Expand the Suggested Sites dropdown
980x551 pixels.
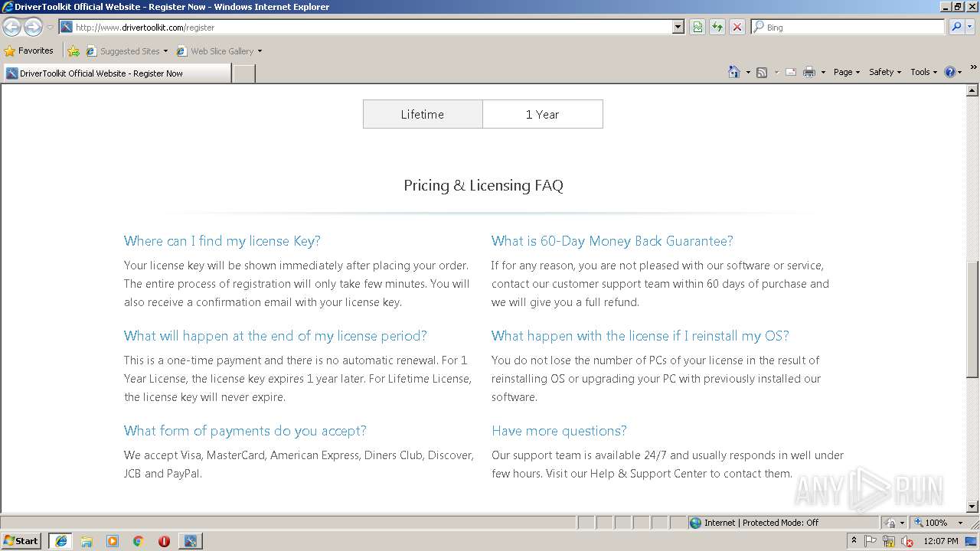pos(165,51)
